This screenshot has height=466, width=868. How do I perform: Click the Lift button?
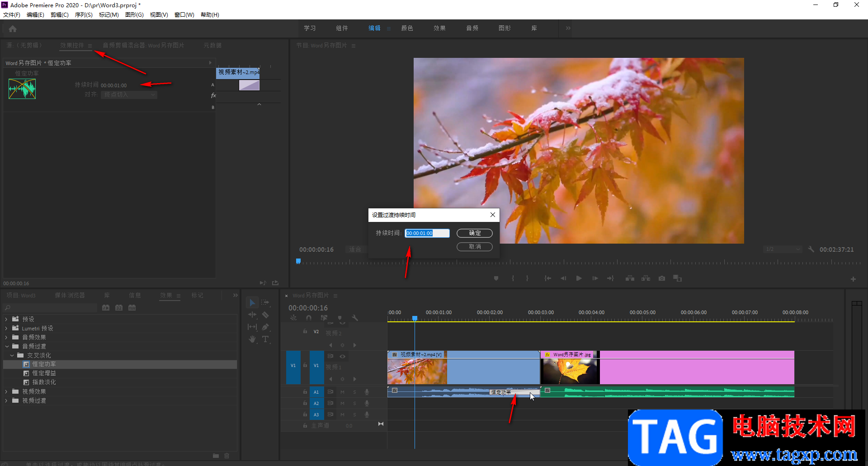tap(630, 278)
